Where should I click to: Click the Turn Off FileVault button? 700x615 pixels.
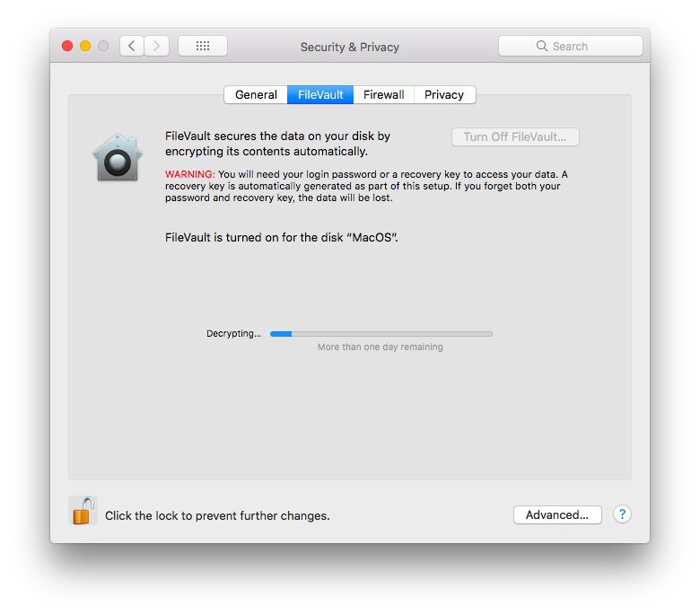[515, 136]
